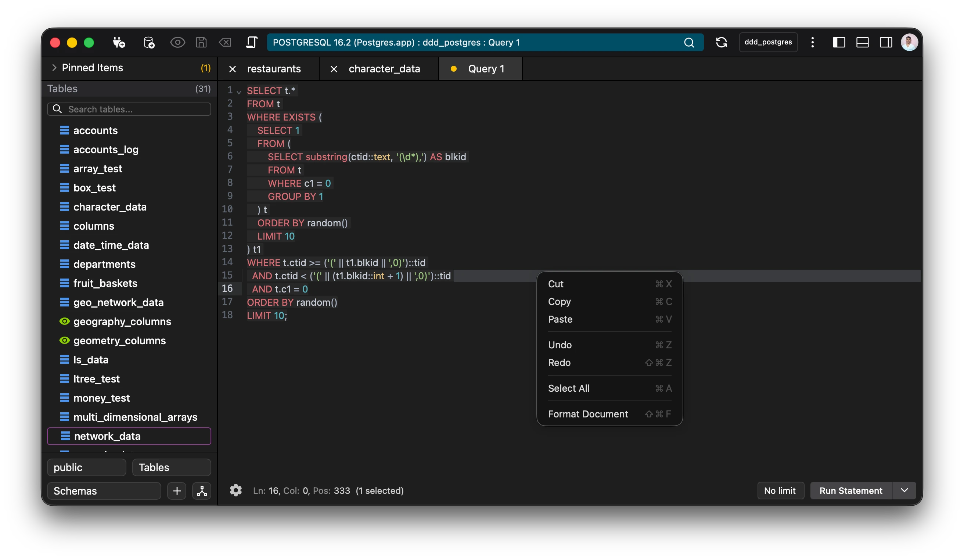Click the database backup/restore icon in the toolbar
This screenshot has height=560, width=964.
(149, 42)
